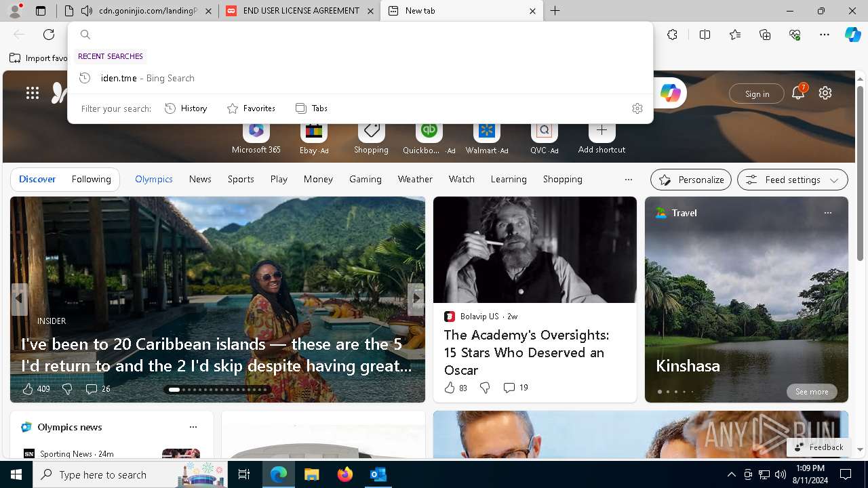Refresh the page with reload icon

pyautogui.click(x=49, y=35)
